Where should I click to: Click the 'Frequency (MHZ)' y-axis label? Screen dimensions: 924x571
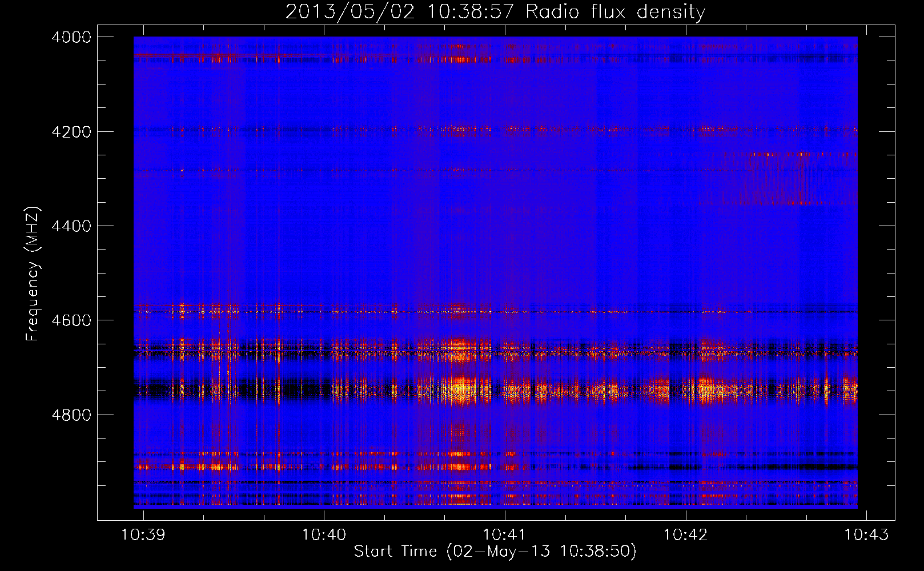point(33,274)
